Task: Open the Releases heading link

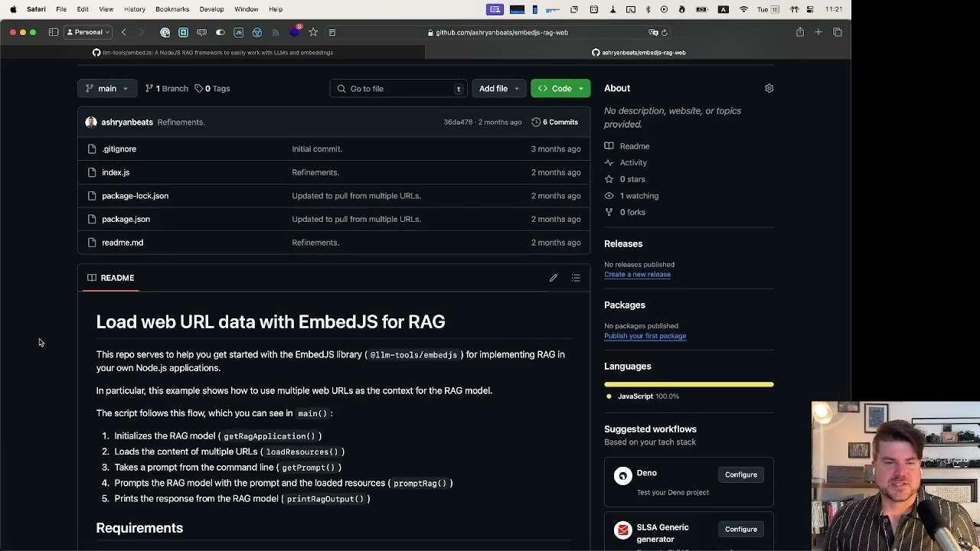Action: [623, 243]
